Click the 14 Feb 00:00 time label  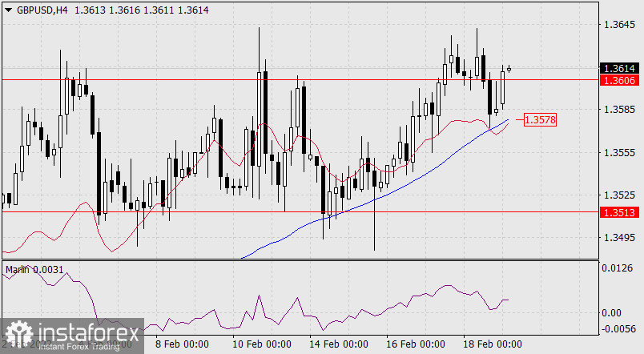pyautogui.click(x=339, y=344)
